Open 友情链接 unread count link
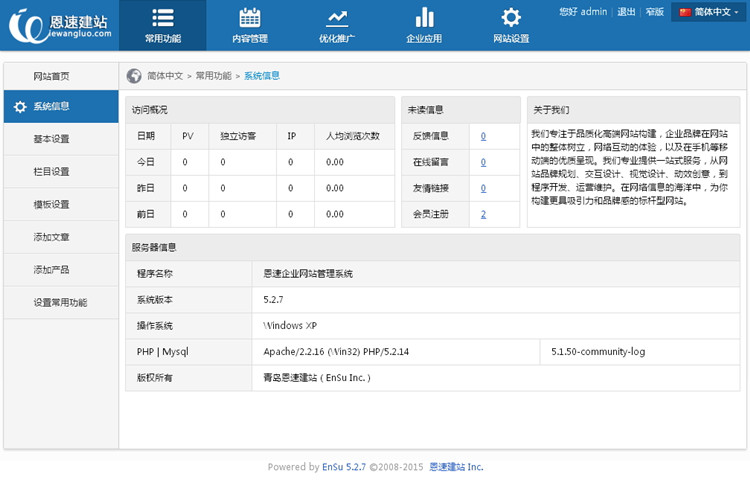 483,188
